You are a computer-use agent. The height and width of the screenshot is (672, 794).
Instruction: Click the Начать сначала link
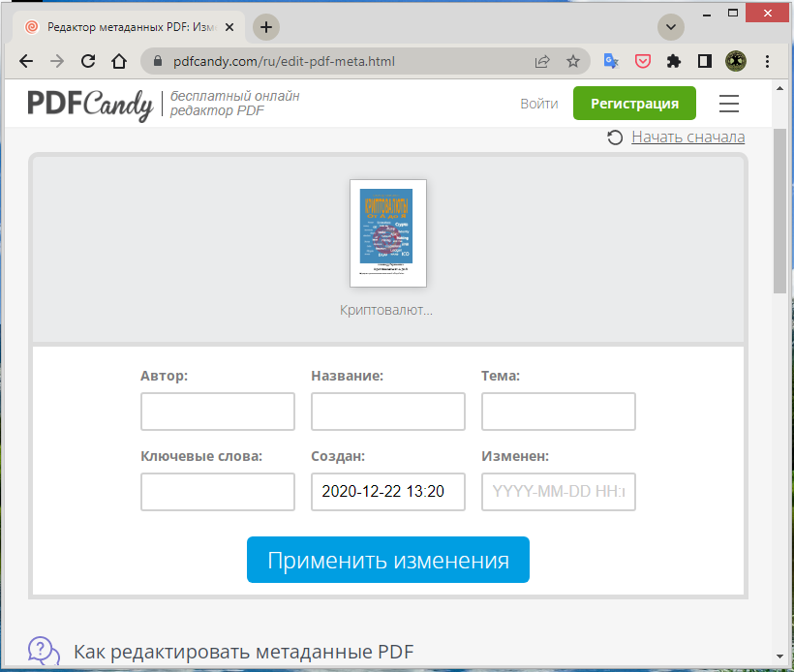tap(687, 137)
